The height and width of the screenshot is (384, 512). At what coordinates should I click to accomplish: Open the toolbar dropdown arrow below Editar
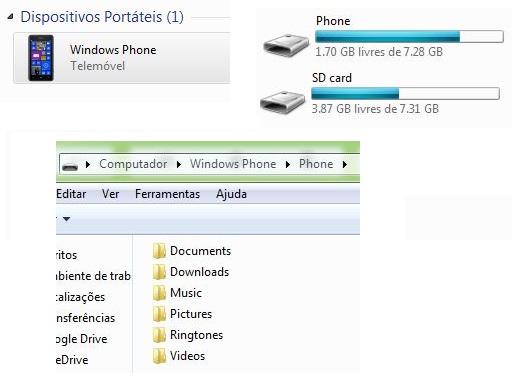[x=67, y=219]
